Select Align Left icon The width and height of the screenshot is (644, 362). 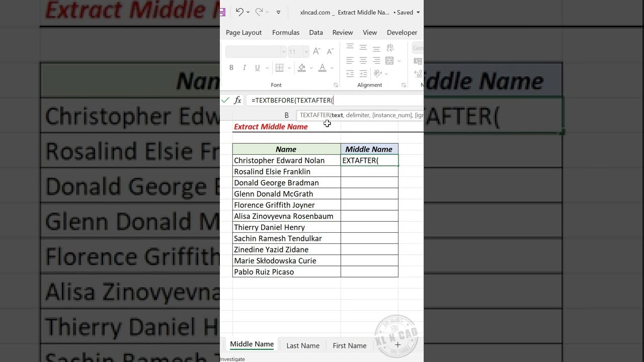tap(350, 61)
